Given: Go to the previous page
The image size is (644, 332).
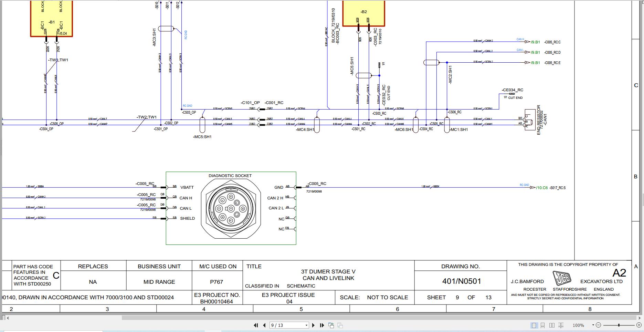Looking at the screenshot, I should click(x=264, y=325).
